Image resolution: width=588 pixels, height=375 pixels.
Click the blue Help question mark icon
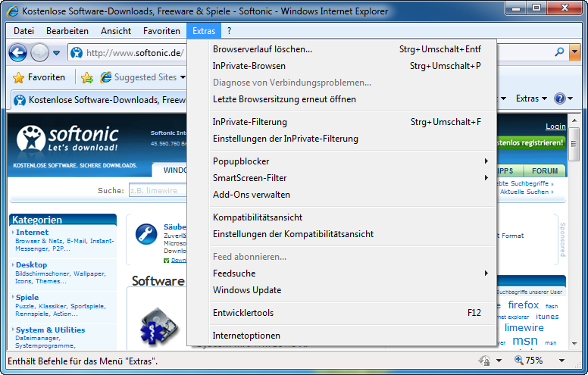pos(560,98)
